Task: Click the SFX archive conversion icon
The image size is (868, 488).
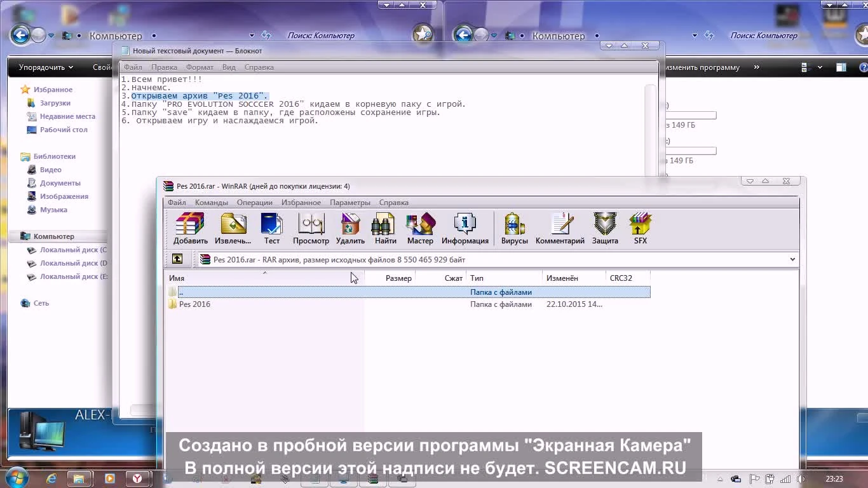Action: [640, 229]
